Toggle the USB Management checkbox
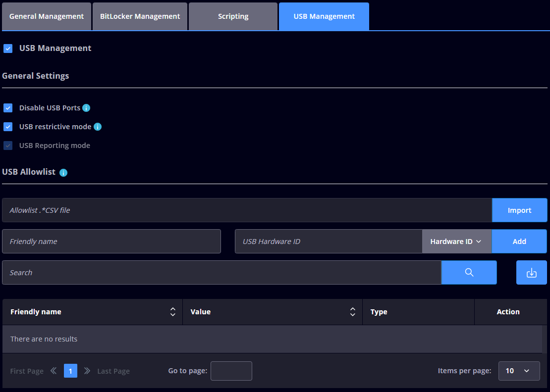 click(x=8, y=49)
